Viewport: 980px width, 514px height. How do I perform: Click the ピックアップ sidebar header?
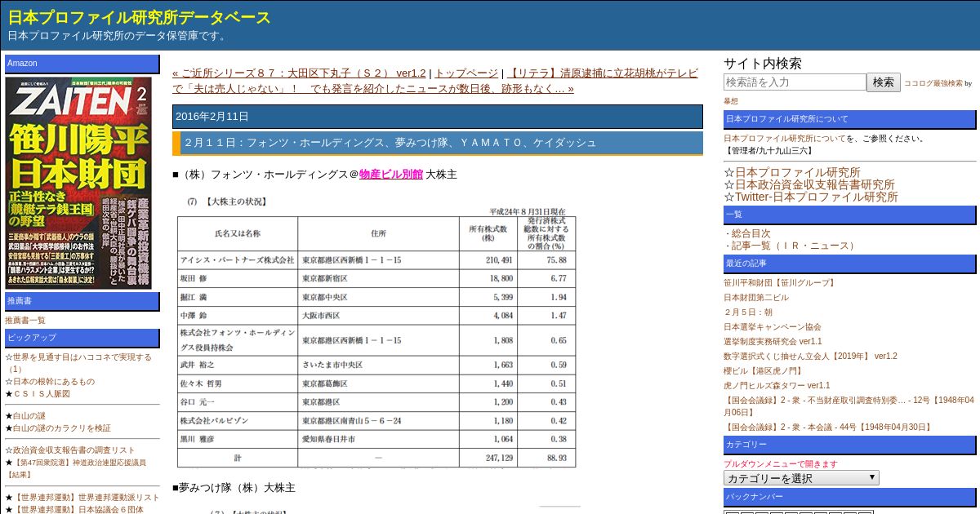pyautogui.click(x=82, y=338)
